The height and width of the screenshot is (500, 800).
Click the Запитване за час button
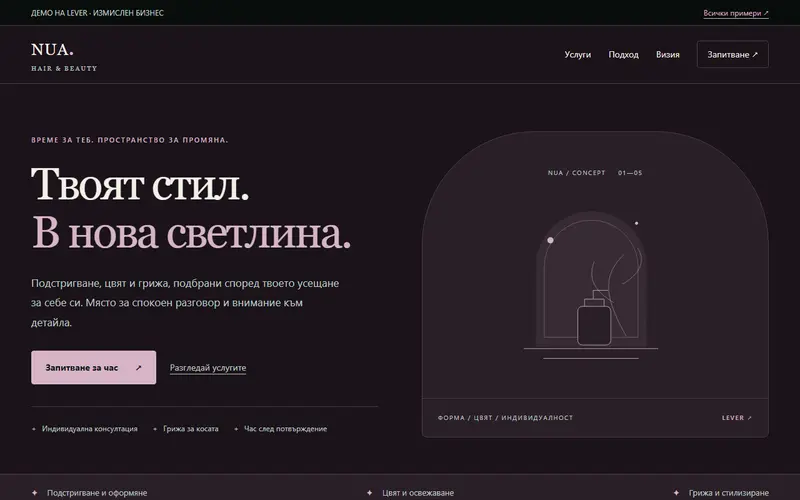point(93,367)
